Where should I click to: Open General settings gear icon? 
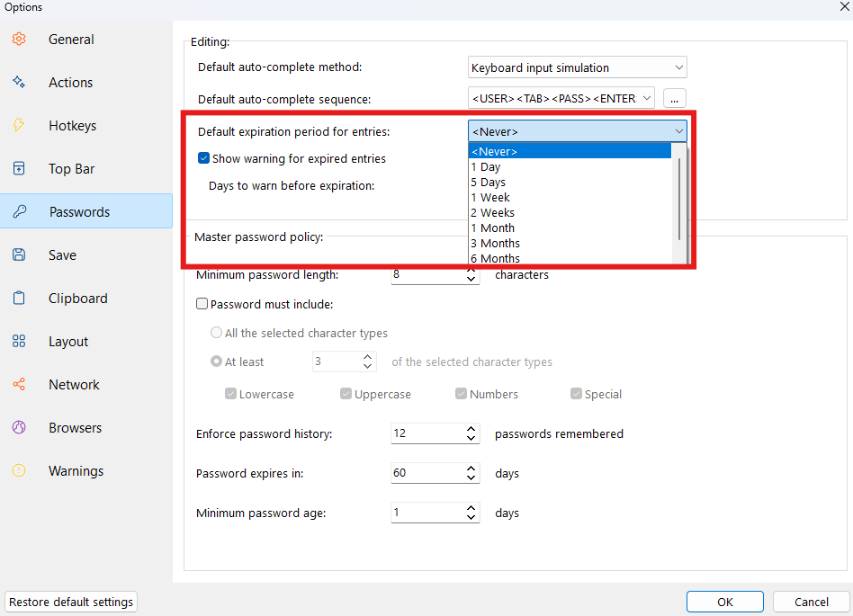(x=19, y=40)
